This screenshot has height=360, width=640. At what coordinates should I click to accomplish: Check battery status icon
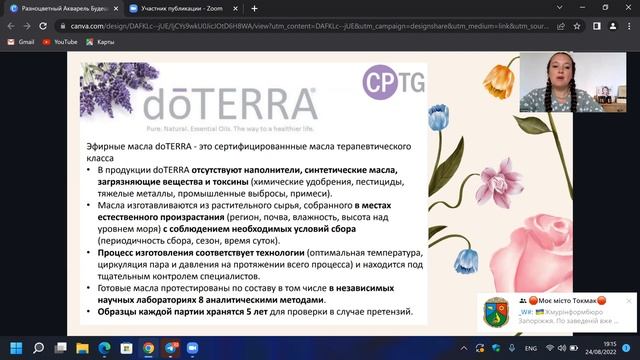click(573, 348)
